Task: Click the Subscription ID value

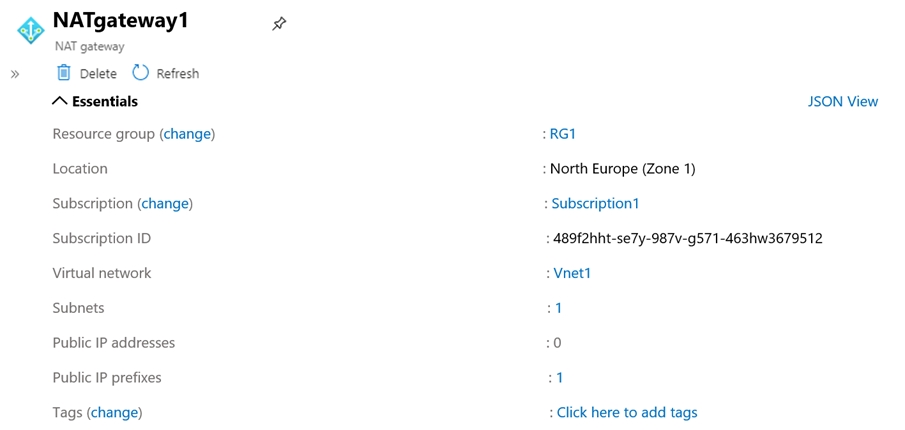Action: (687, 239)
